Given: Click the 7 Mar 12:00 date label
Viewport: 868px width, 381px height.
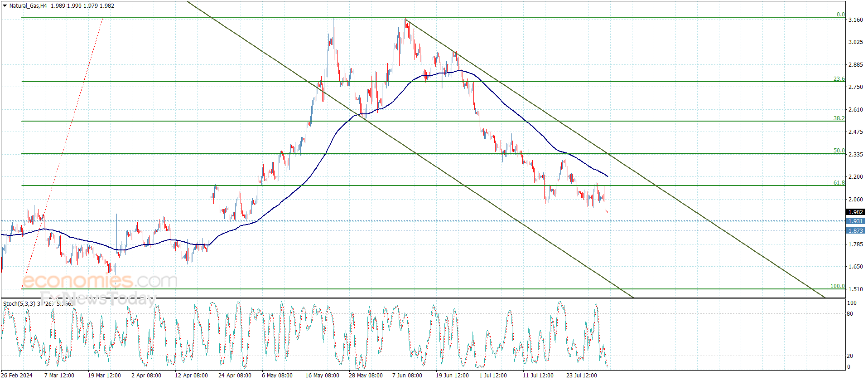Looking at the screenshot, I should pyautogui.click(x=59, y=375).
